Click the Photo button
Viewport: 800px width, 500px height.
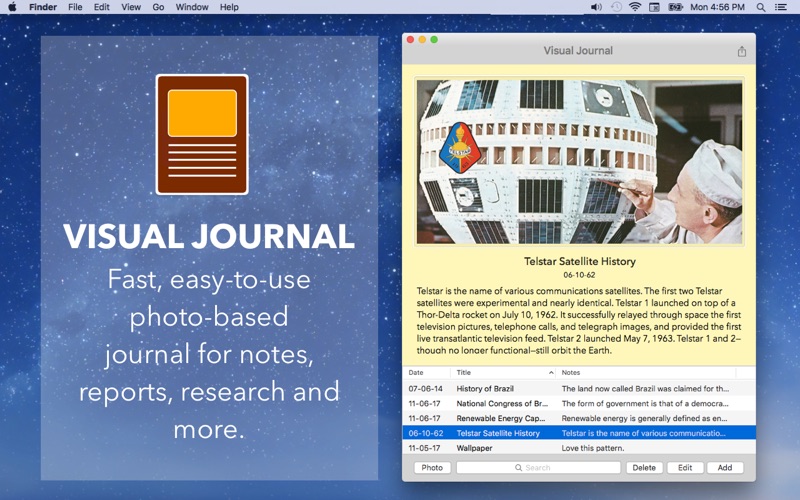[432, 468]
